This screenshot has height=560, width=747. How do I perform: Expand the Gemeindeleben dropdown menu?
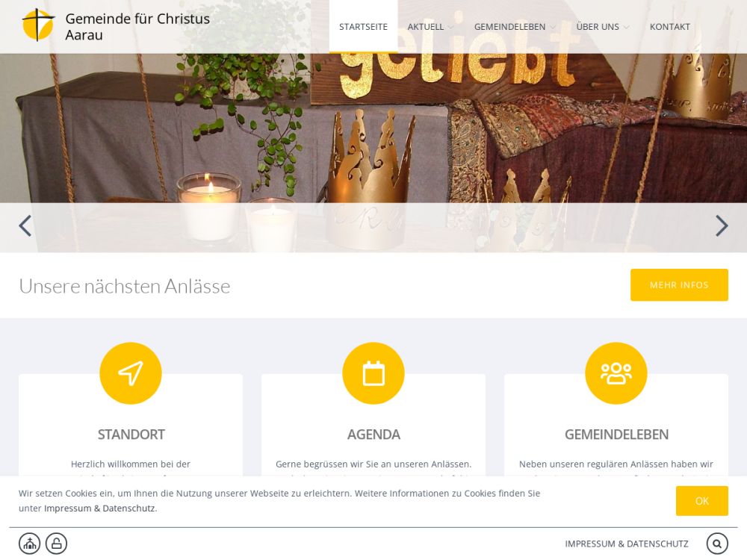pyautogui.click(x=515, y=27)
